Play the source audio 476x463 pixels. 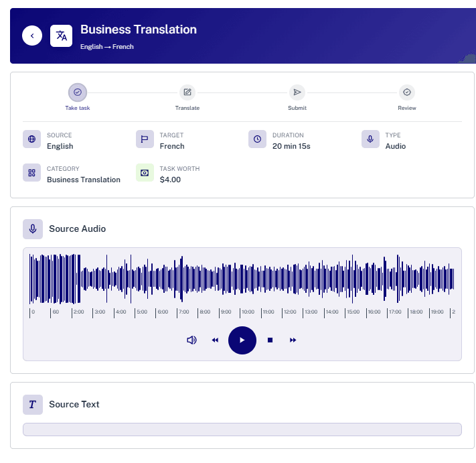tap(242, 340)
